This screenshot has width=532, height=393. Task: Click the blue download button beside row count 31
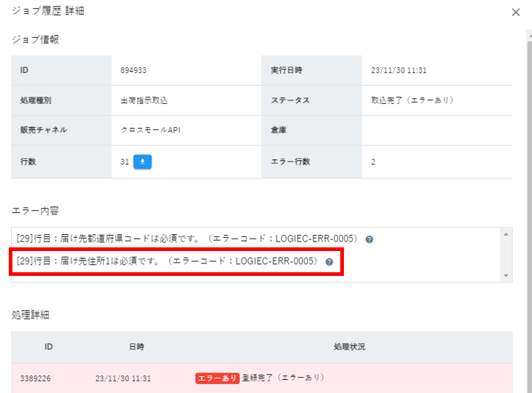(142, 162)
